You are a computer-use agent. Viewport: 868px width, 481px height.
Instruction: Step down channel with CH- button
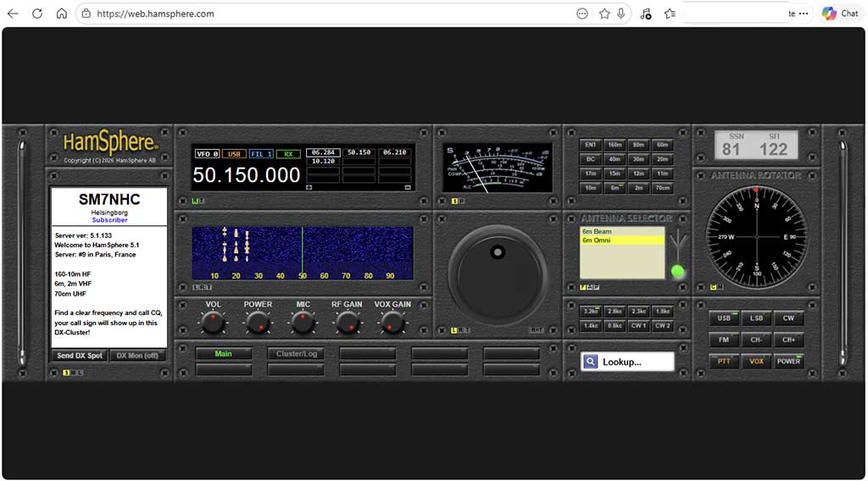[x=756, y=340]
